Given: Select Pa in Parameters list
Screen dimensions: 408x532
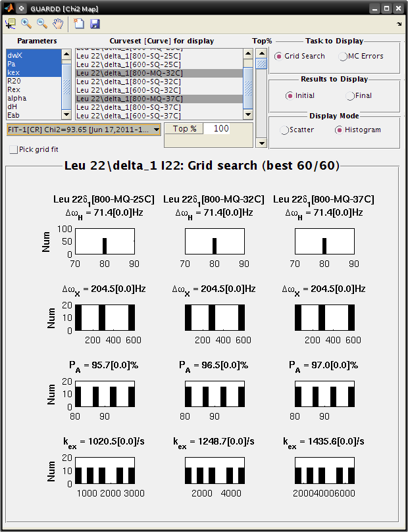Looking at the screenshot, I should (34, 64).
